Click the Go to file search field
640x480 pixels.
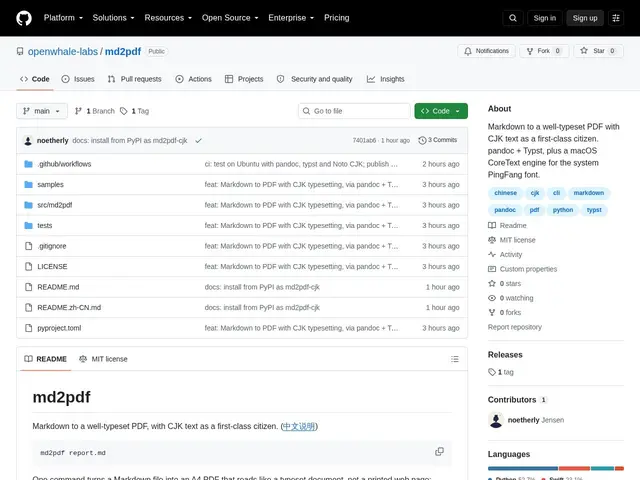354,111
